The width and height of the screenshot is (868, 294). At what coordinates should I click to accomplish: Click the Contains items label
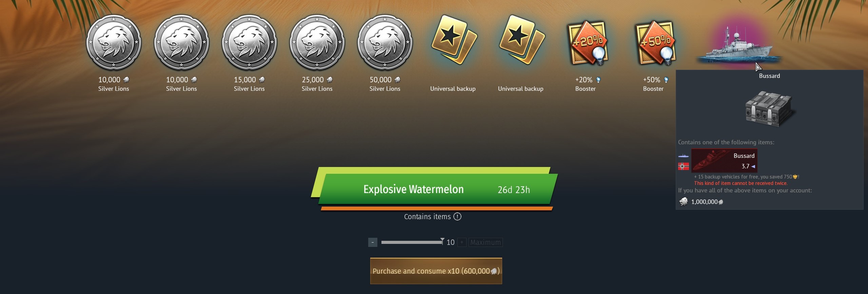pos(427,216)
